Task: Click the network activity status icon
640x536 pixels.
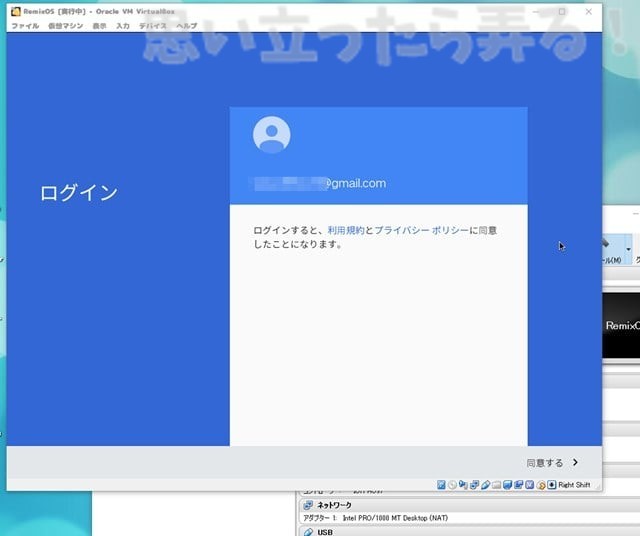Action: (474, 485)
